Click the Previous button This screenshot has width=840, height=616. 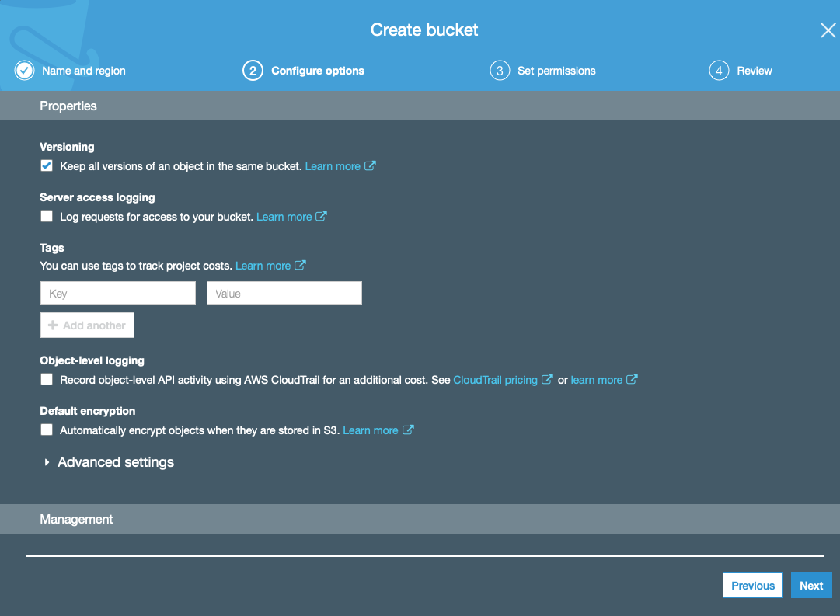(x=752, y=586)
